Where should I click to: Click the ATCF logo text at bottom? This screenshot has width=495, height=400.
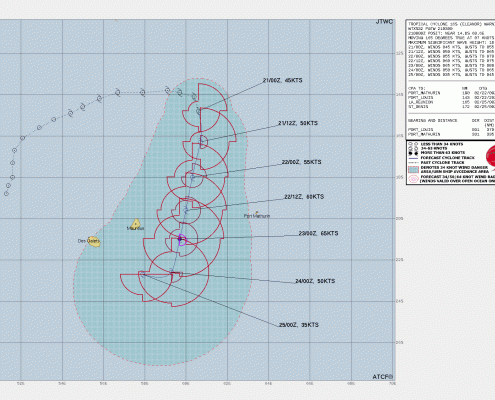[383, 377]
